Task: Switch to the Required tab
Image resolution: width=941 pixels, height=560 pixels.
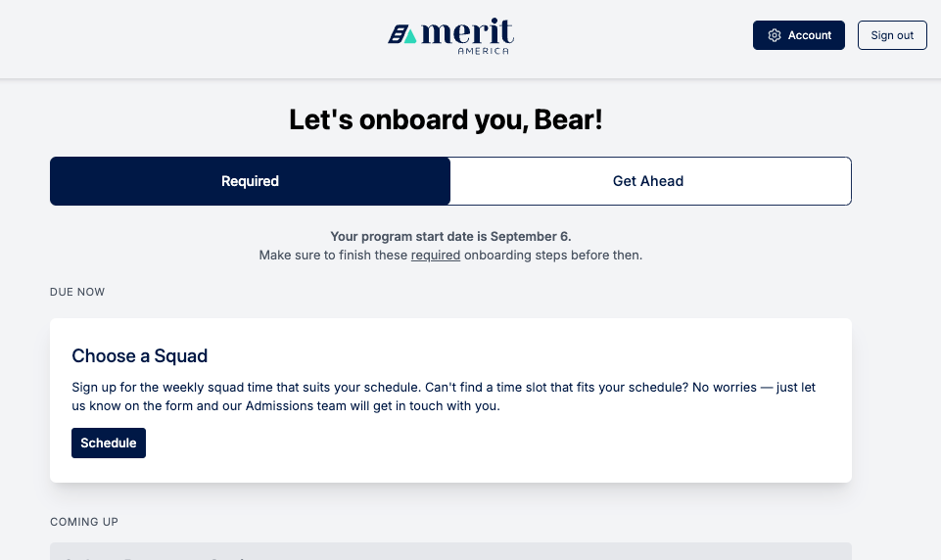Action: [250, 181]
